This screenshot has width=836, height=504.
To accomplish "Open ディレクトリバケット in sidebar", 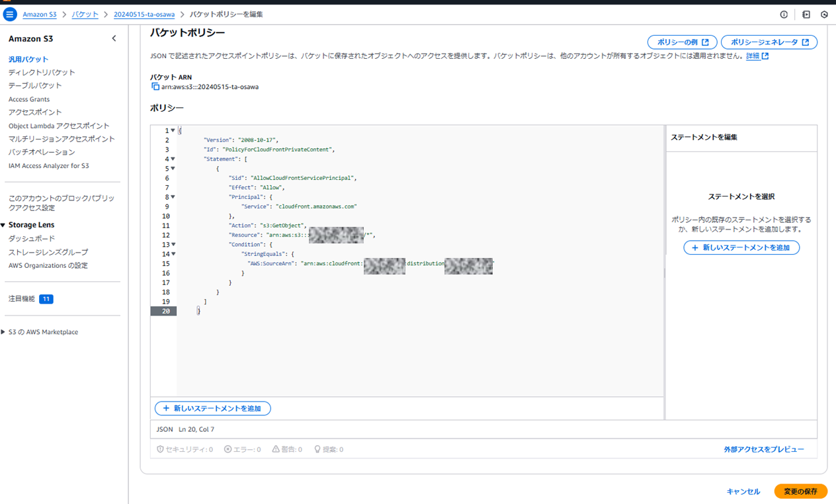I will pyautogui.click(x=42, y=73).
